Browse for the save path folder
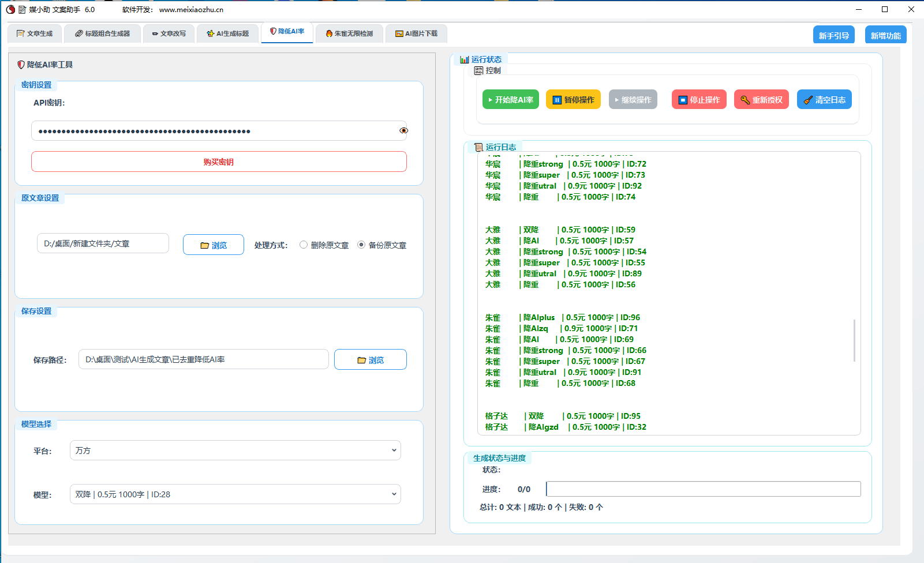 click(x=370, y=360)
